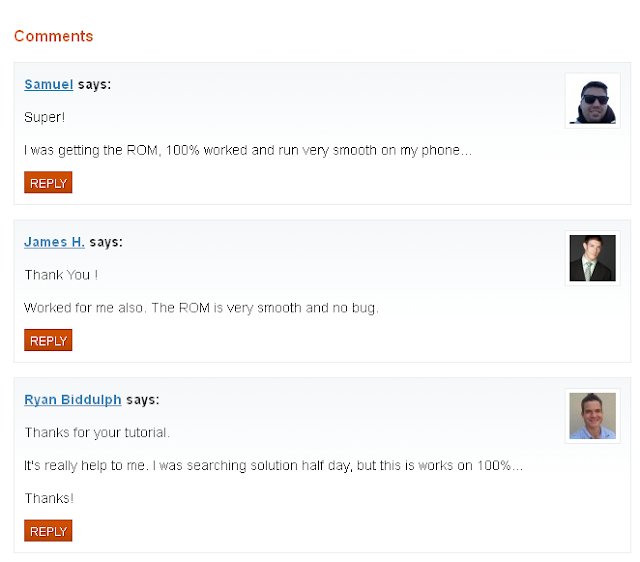This screenshot has width=640, height=562.
Task: Click the Comments section heading
Action: (x=53, y=36)
